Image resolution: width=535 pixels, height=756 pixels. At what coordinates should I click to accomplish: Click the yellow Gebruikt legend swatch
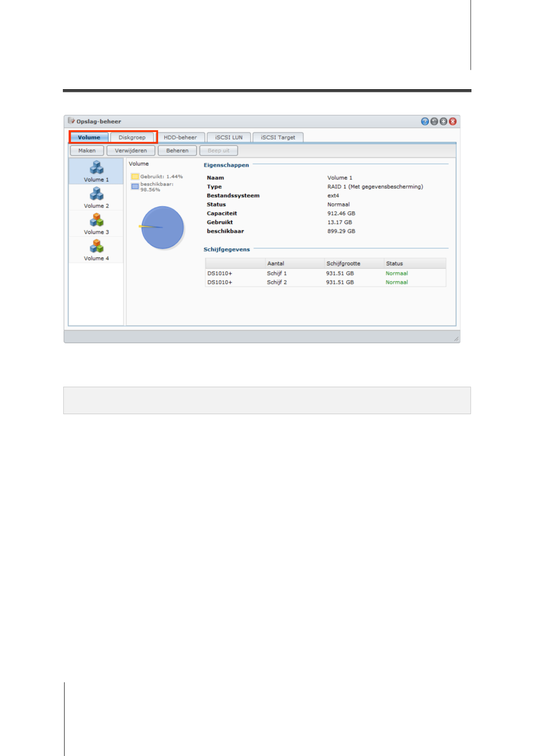pyautogui.click(x=135, y=177)
